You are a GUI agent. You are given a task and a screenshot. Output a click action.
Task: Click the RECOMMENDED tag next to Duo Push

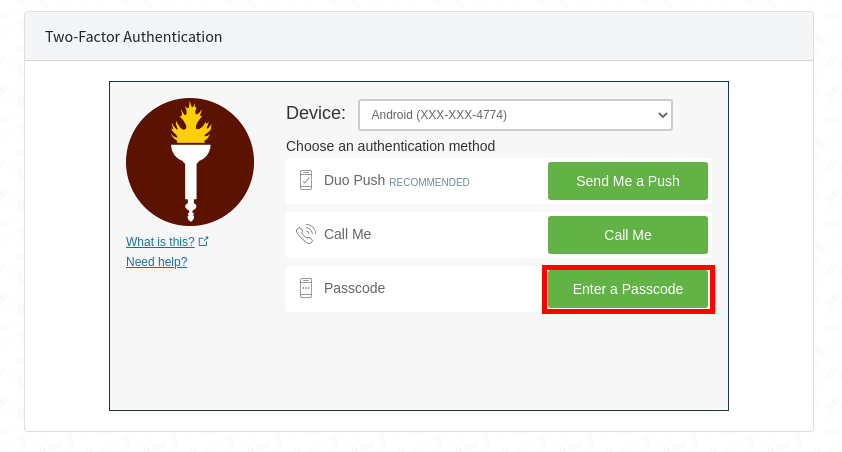coord(429,183)
